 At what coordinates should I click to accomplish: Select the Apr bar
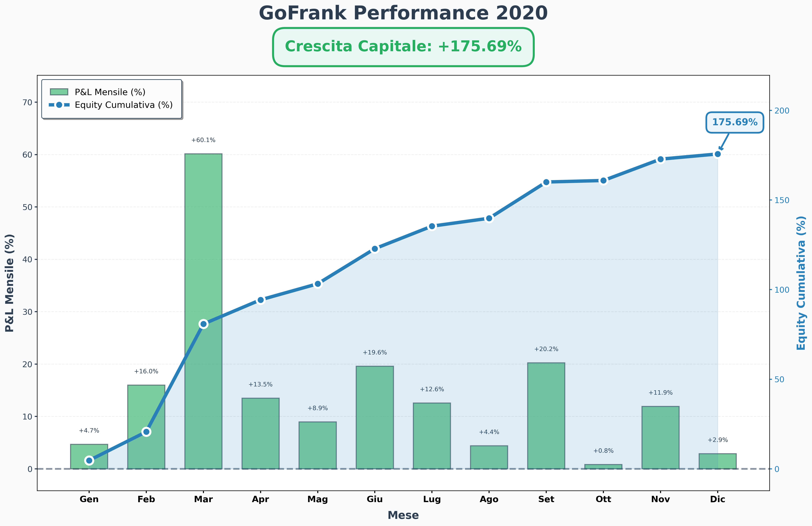click(x=261, y=434)
